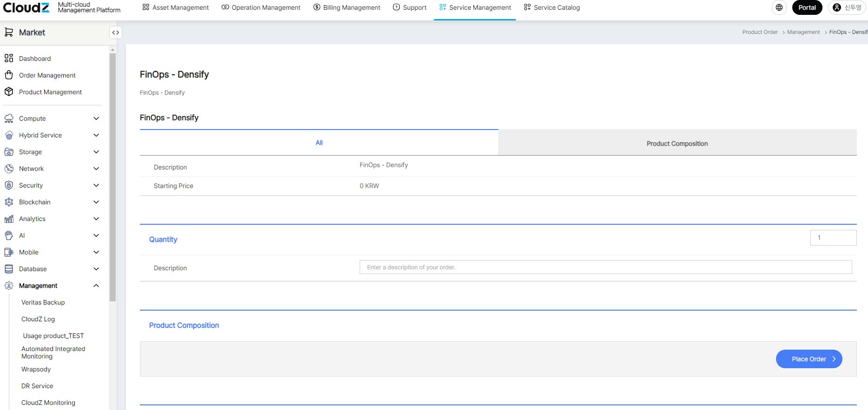Click the Support question mark icon
The height and width of the screenshot is (410, 868).
(396, 7)
